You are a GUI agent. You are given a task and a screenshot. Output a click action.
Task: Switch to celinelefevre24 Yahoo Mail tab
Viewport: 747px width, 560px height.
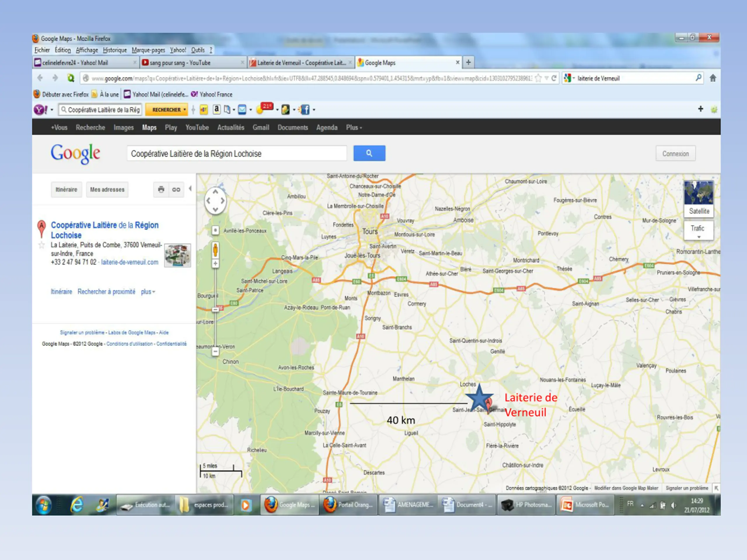pos(86,62)
